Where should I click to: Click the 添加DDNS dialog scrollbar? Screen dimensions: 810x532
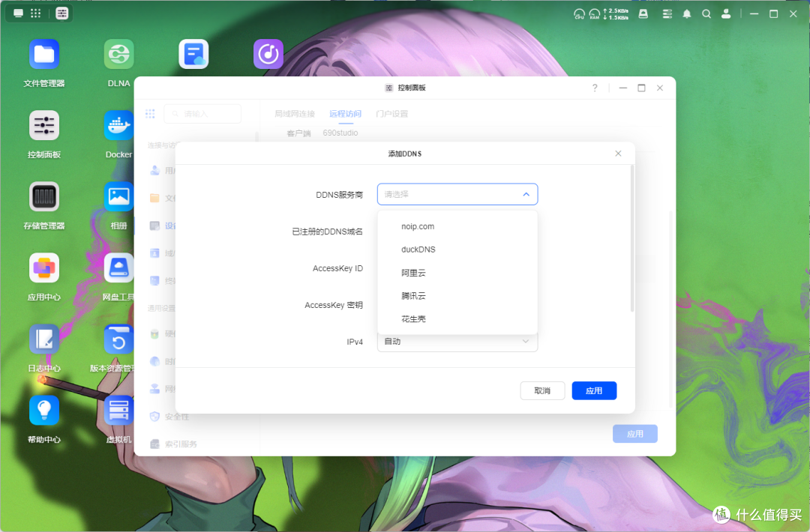point(631,238)
